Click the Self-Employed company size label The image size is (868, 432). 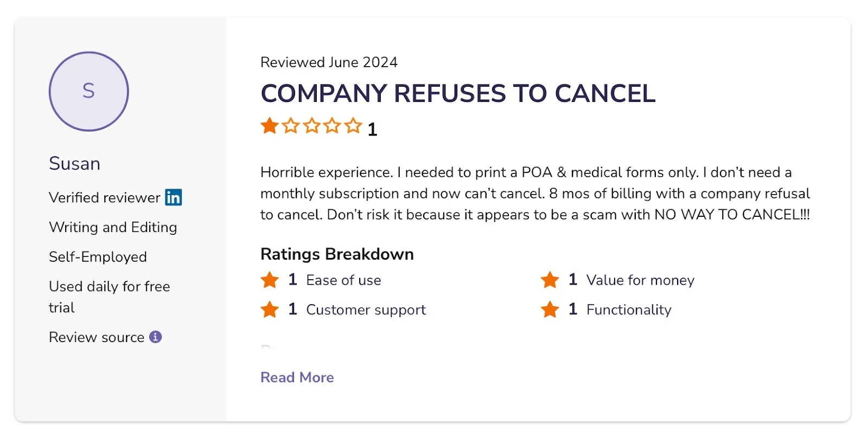pyautogui.click(x=98, y=256)
